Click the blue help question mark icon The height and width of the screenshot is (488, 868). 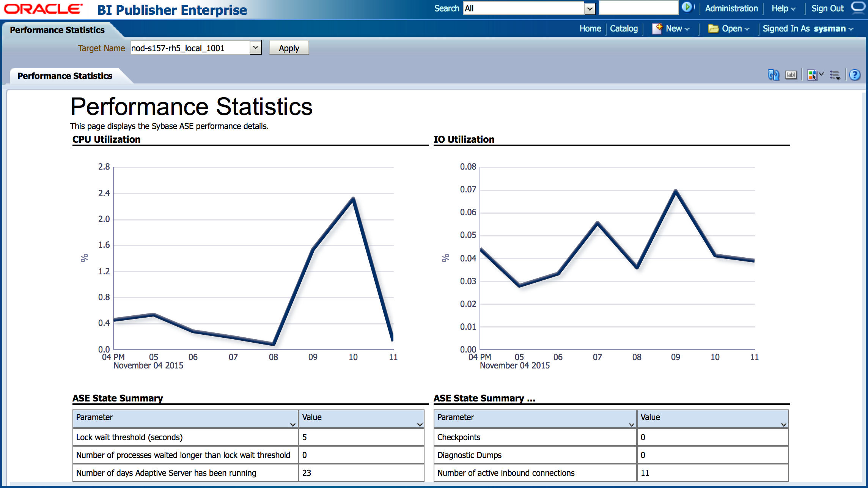tap(855, 75)
